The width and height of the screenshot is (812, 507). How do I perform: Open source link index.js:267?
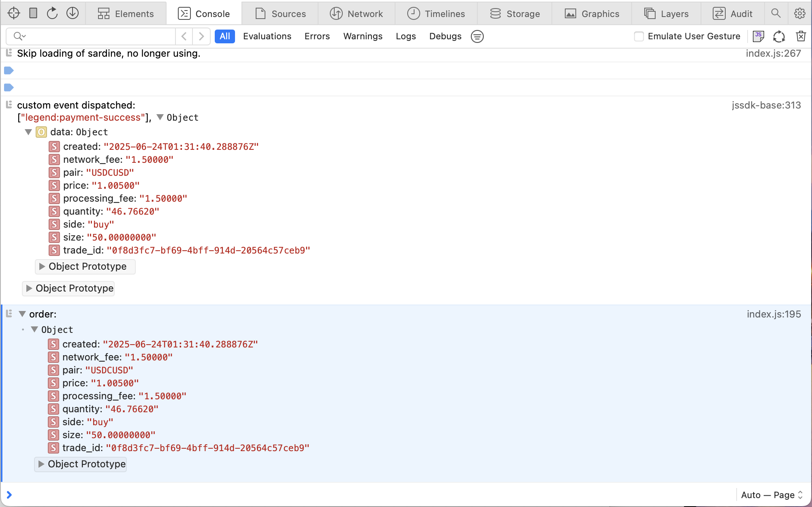[x=773, y=53]
